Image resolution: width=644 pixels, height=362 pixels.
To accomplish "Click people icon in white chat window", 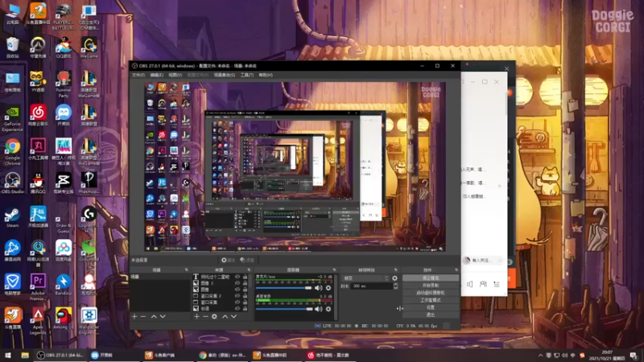I will [x=483, y=284].
